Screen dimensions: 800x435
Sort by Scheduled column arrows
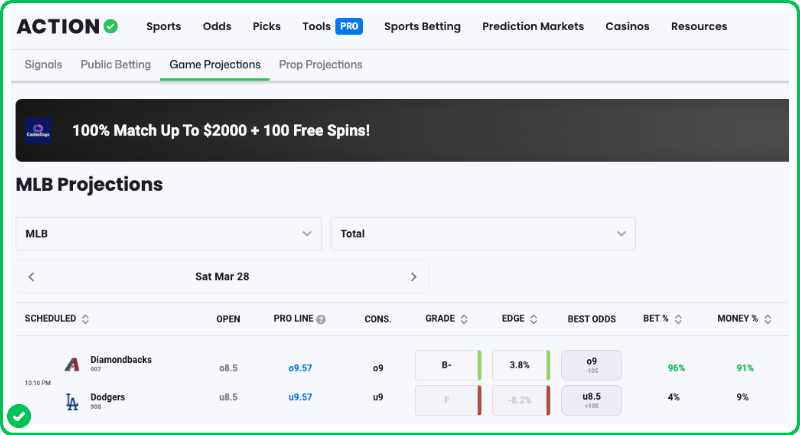(85, 320)
